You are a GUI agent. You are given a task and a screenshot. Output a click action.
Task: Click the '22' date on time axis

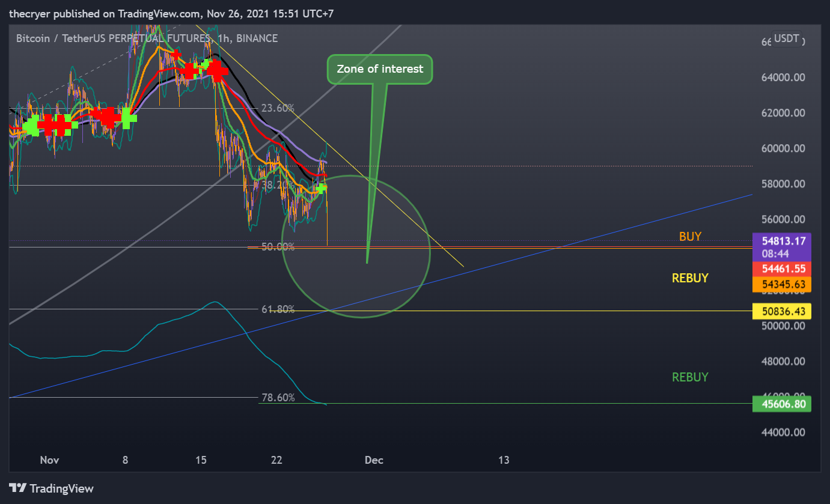click(276, 460)
